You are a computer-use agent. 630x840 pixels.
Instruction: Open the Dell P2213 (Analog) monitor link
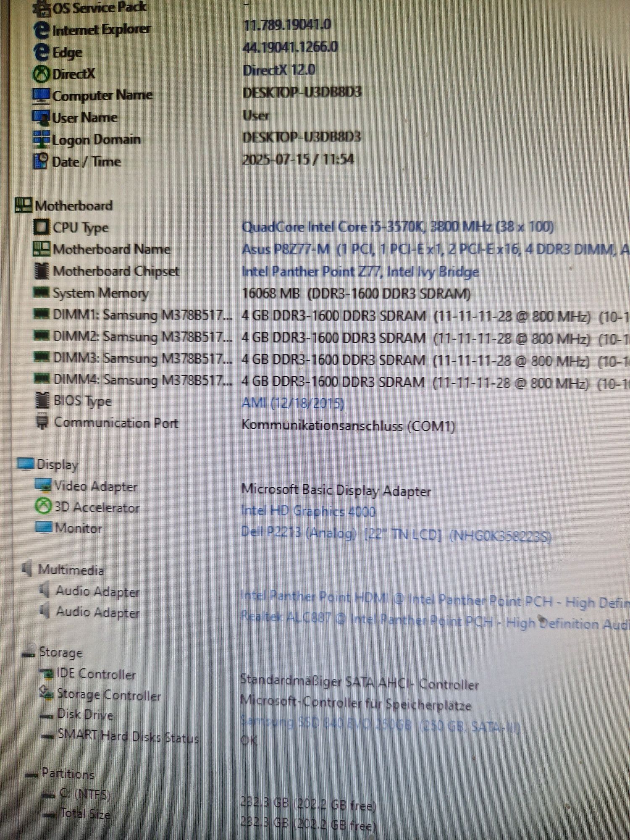point(396,534)
